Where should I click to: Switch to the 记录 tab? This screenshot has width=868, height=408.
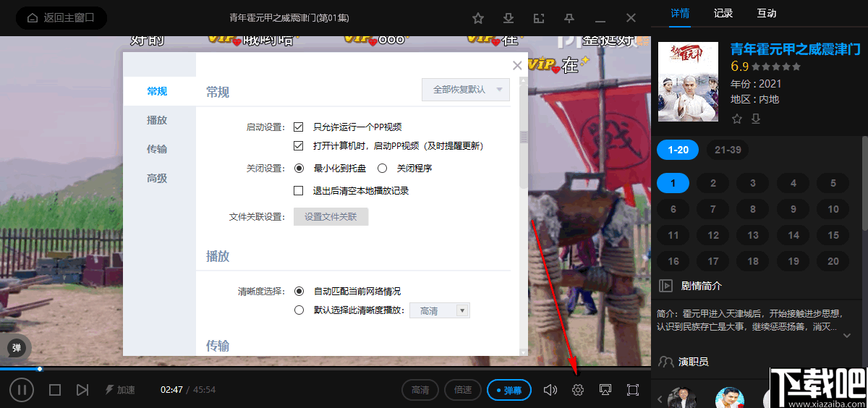pos(723,13)
